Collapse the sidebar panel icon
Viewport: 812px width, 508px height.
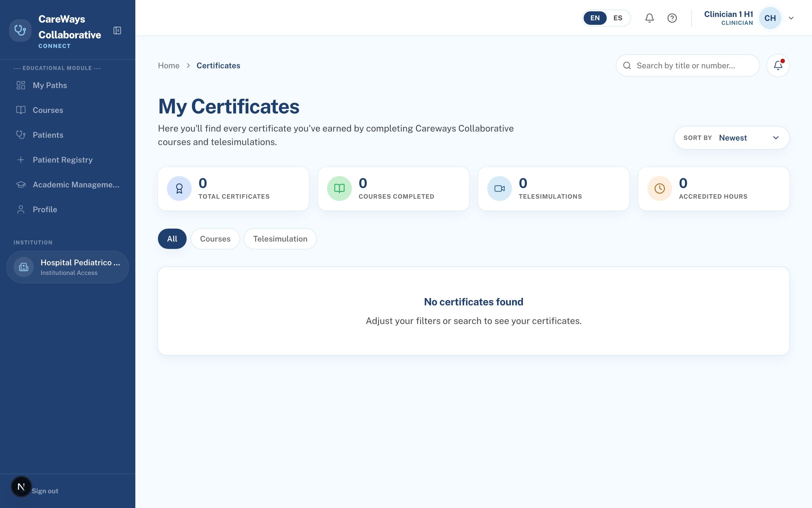click(x=117, y=30)
